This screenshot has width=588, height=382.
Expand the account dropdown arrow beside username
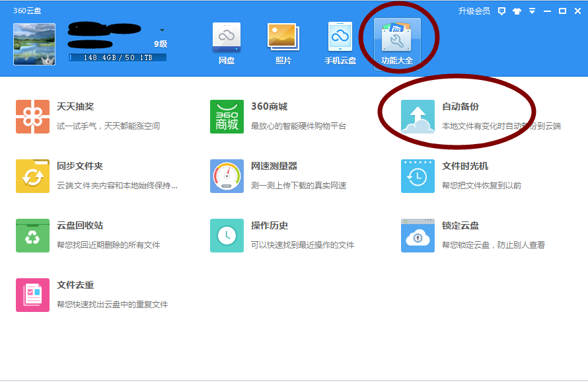coord(162,30)
